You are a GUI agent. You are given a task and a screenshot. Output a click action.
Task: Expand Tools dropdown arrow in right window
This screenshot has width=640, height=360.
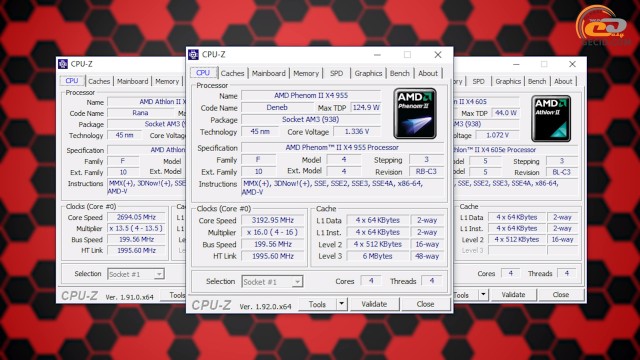tap(483, 294)
